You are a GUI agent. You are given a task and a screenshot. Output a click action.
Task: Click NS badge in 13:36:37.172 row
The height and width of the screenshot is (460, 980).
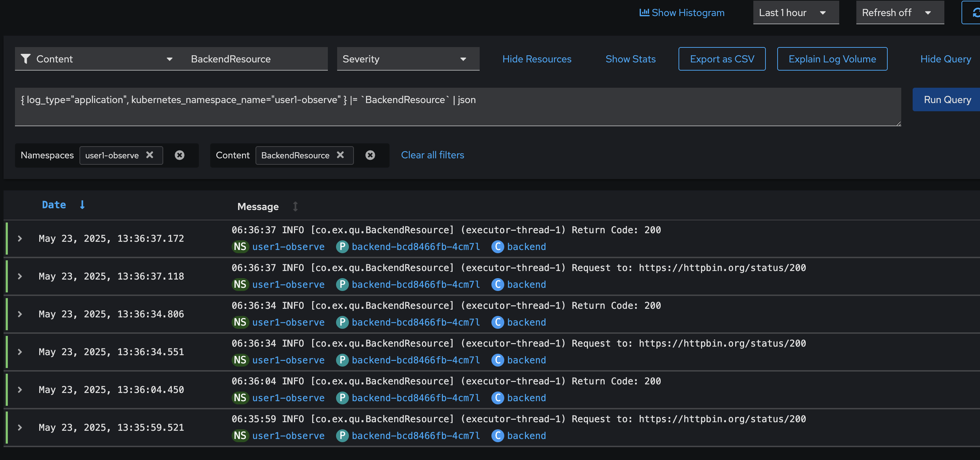point(240,247)
